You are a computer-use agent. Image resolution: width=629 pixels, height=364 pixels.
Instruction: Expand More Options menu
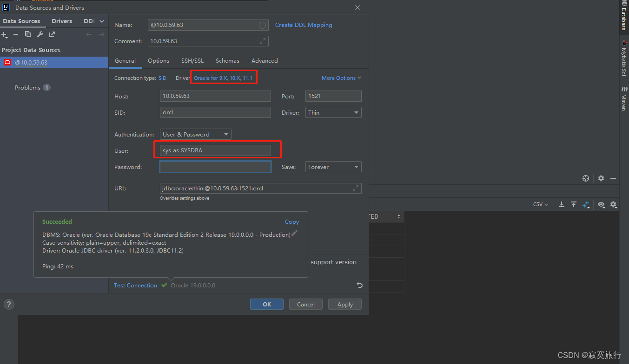coord(341,78)
